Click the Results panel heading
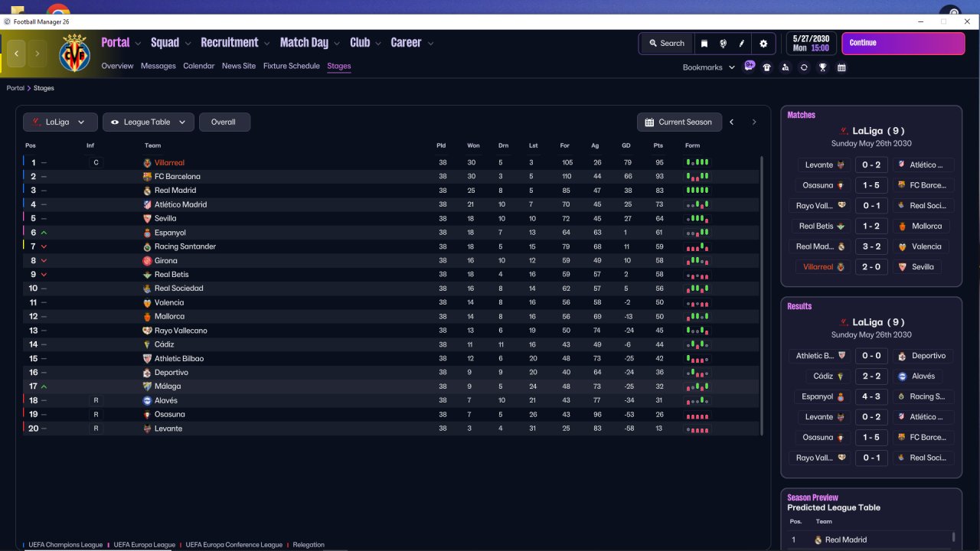Screen dimensions: 980x551 [x=799, y=306]
